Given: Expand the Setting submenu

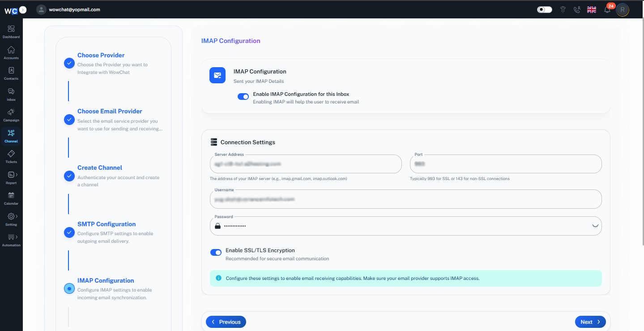Looking at the screenshot, I should (x=17, y=216).
